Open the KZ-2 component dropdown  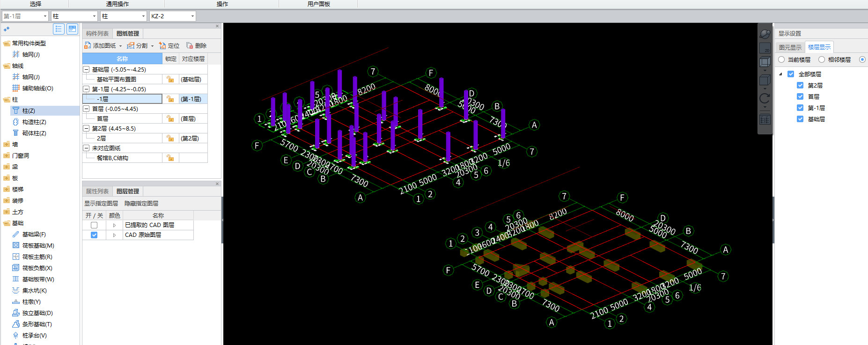point(192,16)
